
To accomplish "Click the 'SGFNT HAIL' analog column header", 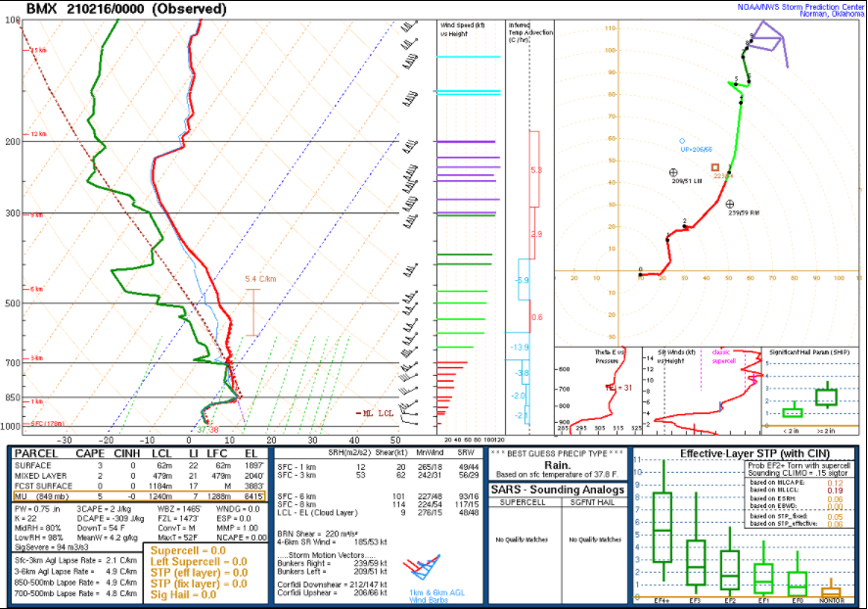I will 592,502.
